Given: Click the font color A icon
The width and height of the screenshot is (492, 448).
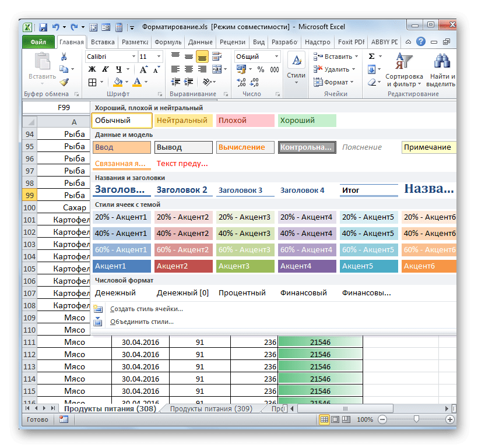Looking at the screenshot, I should click(137, 82).
